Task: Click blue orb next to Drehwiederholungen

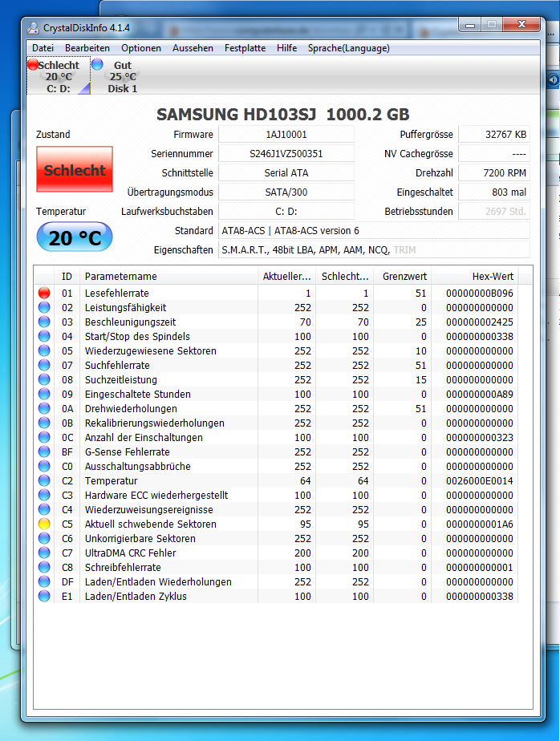Action: 44,408
